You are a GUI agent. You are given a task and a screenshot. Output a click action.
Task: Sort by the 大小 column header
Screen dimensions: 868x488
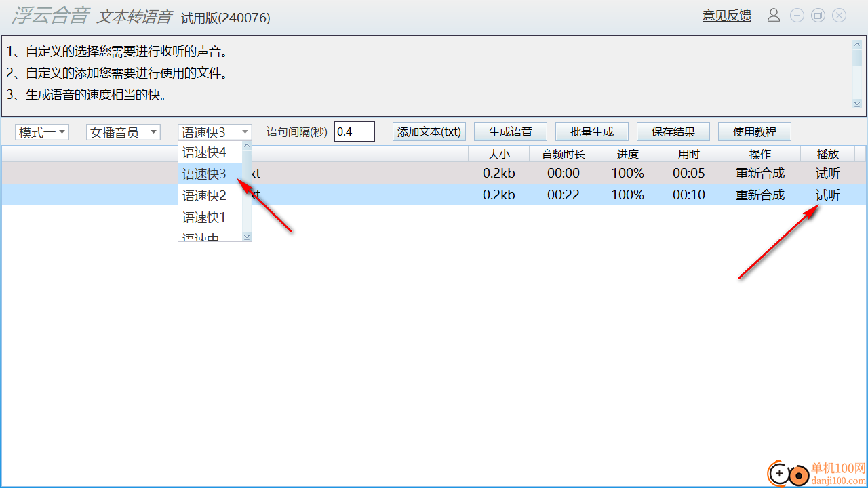499,154
